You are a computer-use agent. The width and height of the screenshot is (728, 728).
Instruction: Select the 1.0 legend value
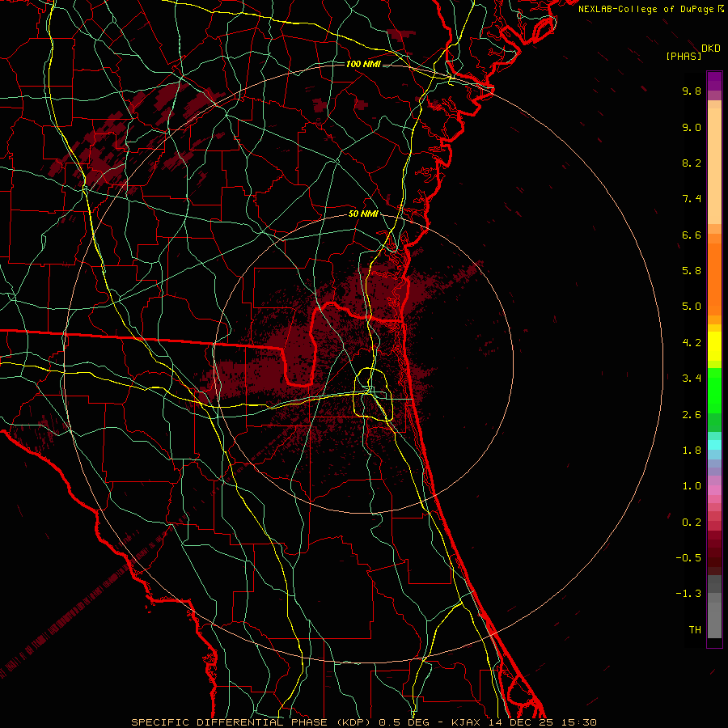pos(692,486)
